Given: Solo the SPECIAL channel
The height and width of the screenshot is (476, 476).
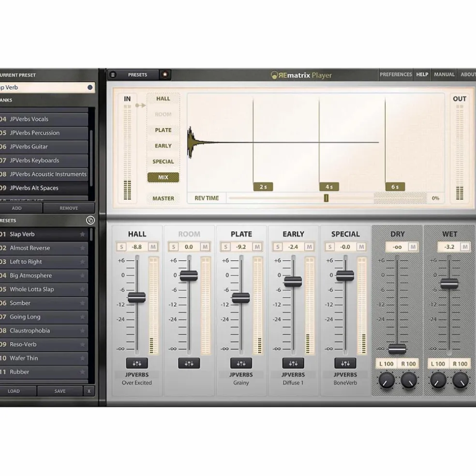Looking at the screenshot, I should click(330, 247).
